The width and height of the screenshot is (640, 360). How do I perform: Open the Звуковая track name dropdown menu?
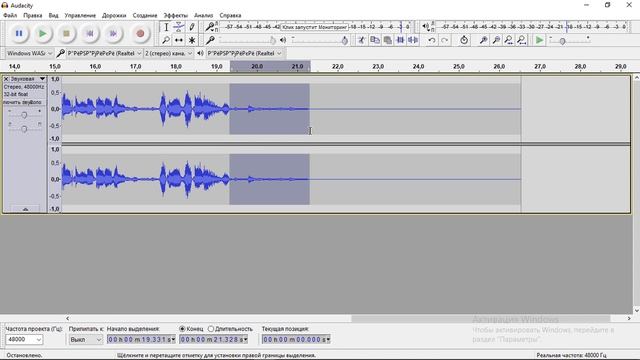tap(28, 79)
